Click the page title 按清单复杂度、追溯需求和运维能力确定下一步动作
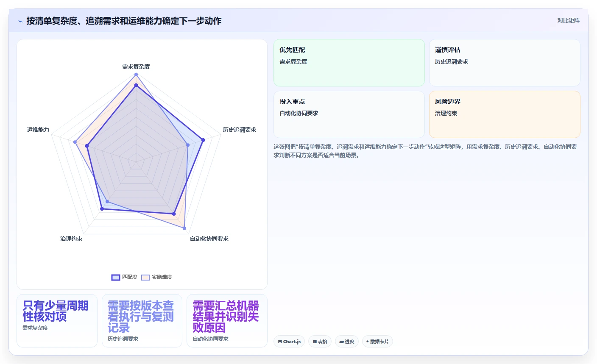 click(x=124, y=21)
